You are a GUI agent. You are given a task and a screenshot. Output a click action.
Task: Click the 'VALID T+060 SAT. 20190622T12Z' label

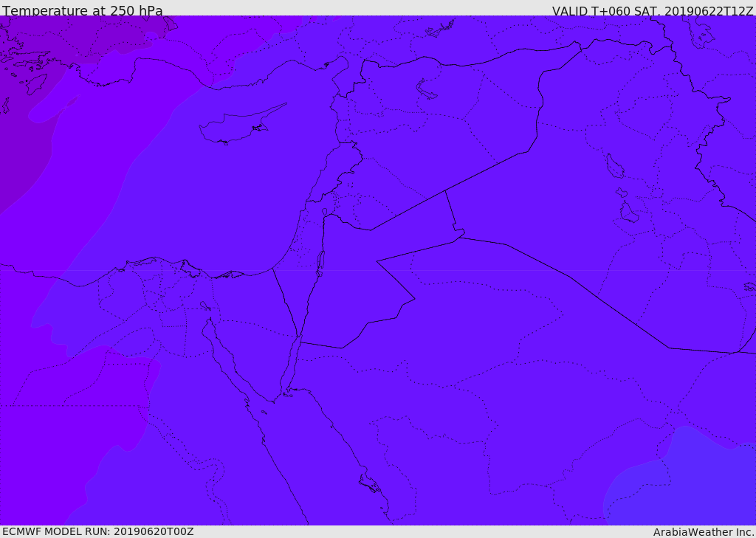coord(653,11)
